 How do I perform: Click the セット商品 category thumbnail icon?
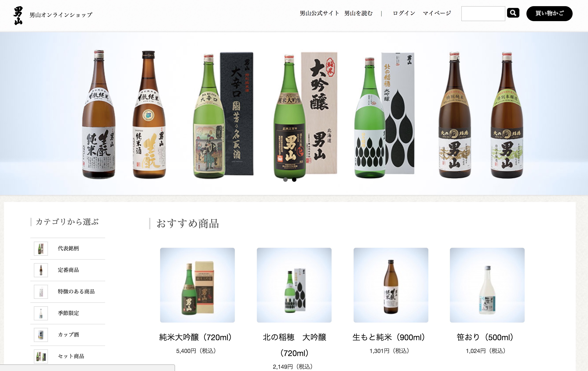41,356
